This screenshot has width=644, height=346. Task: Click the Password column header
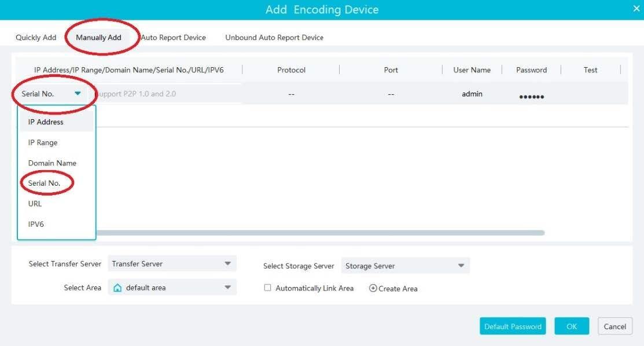point(532,70)
